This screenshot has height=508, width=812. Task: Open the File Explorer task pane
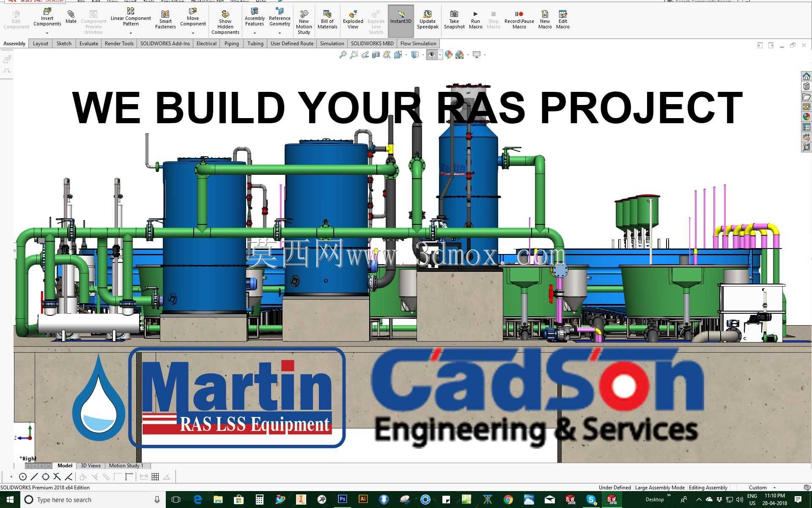click(x=807, y=97)
